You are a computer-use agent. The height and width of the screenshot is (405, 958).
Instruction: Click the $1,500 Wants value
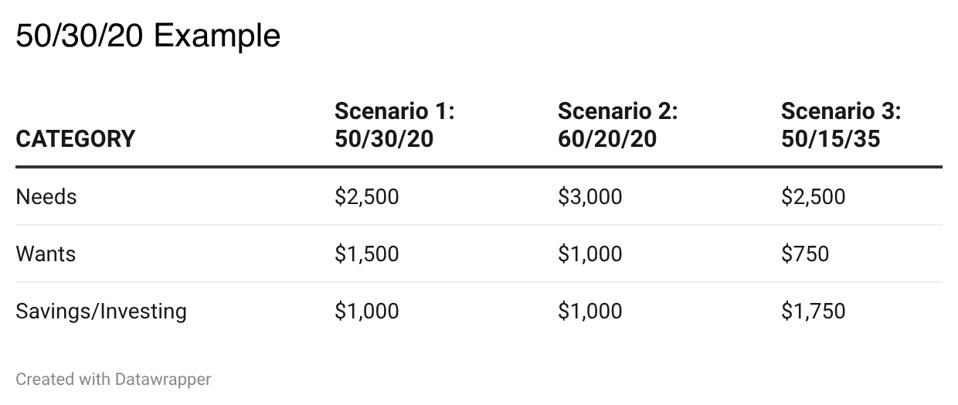tap(366, 254)
